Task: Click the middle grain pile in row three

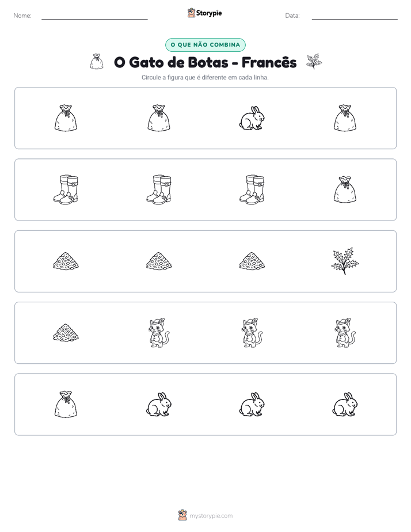Action: point(159,261)
